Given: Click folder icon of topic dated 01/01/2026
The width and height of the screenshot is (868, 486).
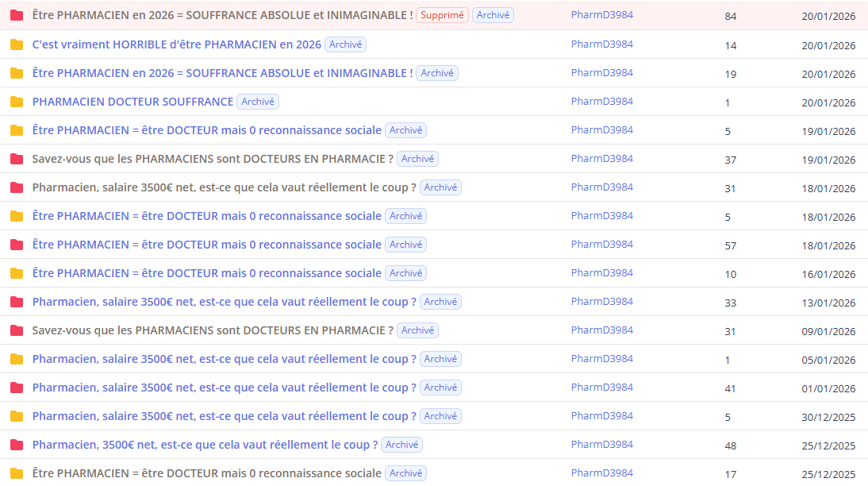Looking at the screenshot, I should (x=17, y=388).
